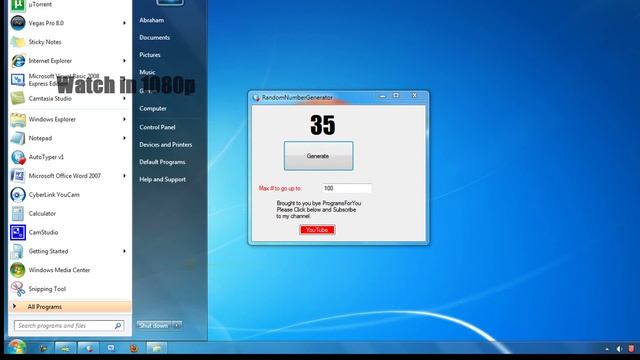Launch uTorrent from the Start menu
Screen dimensions: 640x360
pyautogui.click(x=69, y=4)
